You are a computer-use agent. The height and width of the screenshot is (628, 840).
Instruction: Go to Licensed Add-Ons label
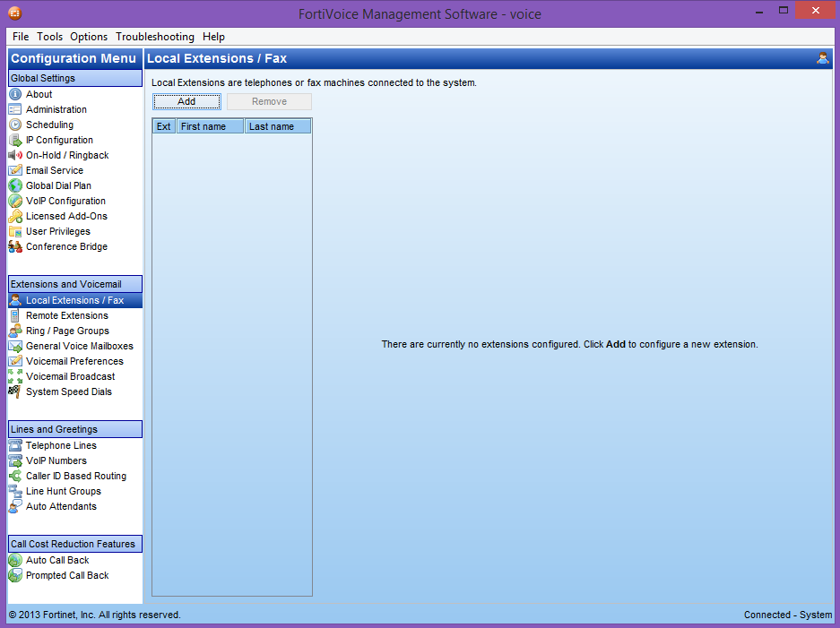(67, 216)
